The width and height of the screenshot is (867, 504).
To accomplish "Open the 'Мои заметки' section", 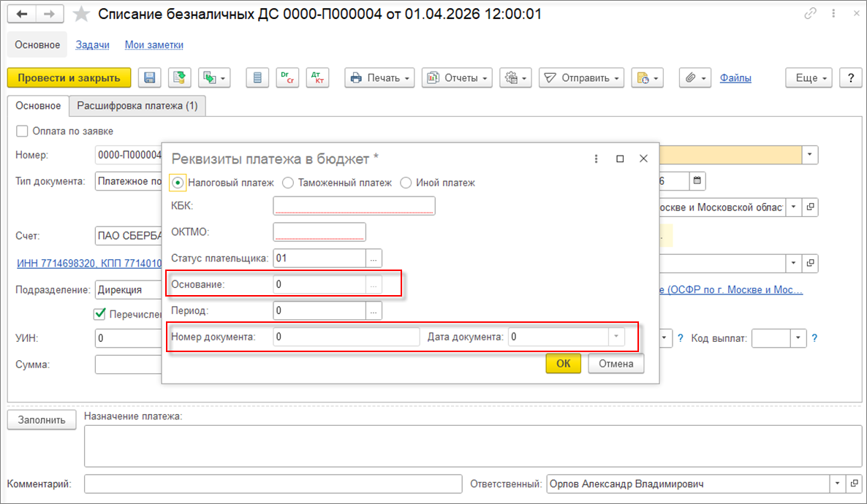I will click(154, 45).
